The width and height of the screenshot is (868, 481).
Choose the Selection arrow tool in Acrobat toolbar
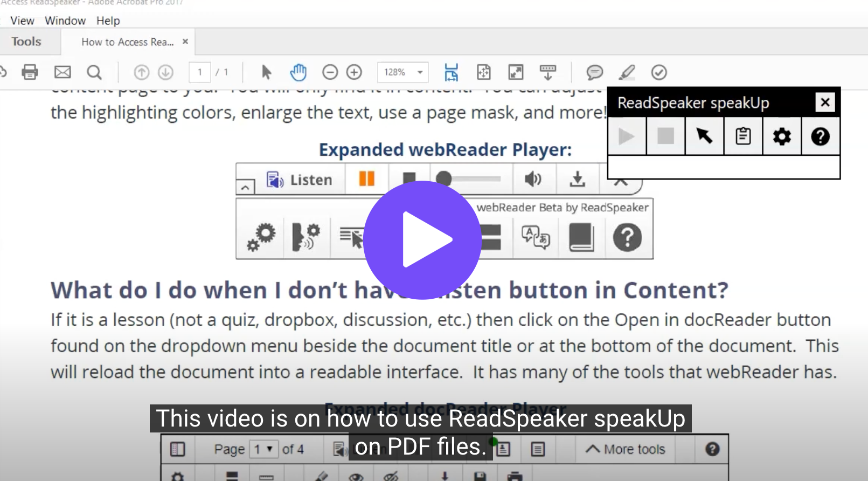point(266,72)
